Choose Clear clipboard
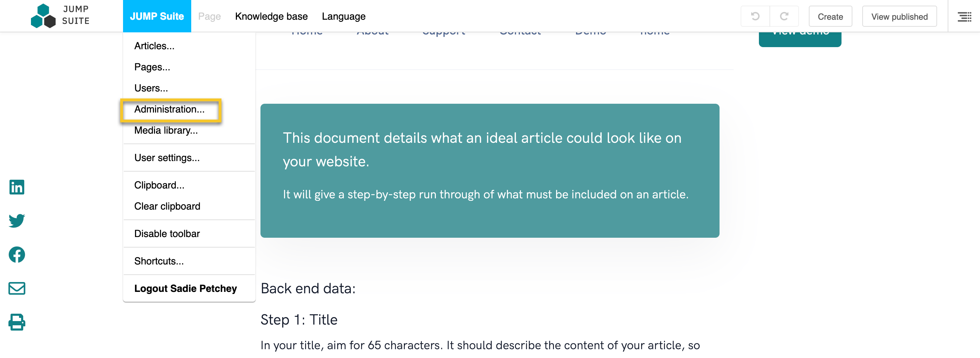The width and height of the screenshot is (980, 358). pos(189,206)
